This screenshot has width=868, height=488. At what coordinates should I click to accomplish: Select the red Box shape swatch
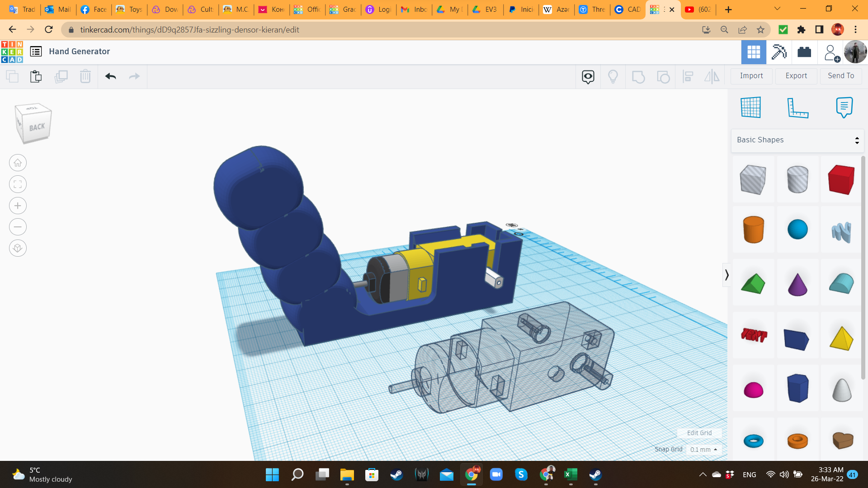841,180
